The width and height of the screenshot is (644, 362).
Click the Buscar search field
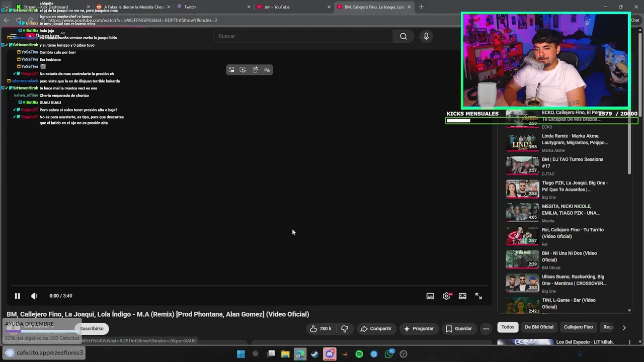tap(303, 36)
